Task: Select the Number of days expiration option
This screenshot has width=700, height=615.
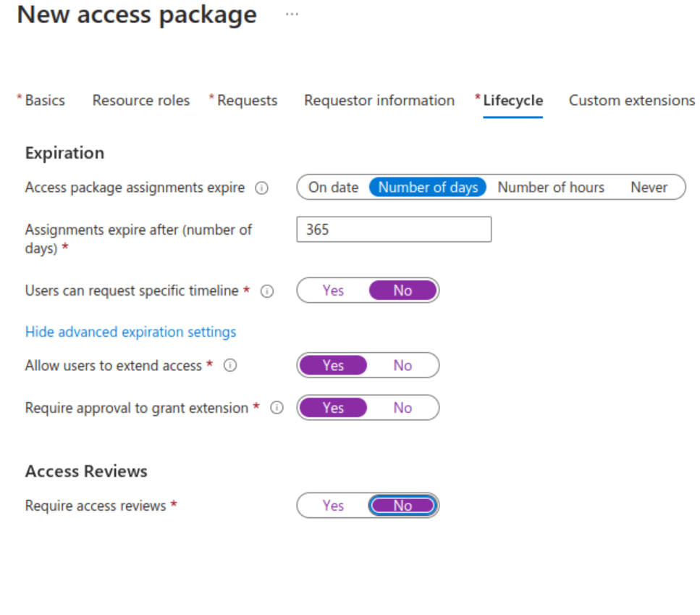Action: (x=428, y=188)
